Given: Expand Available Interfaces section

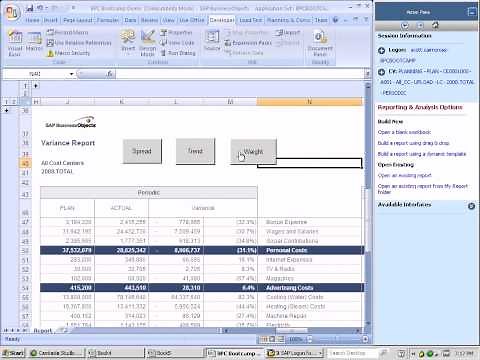Looking at the screenshot, I should [471, 206].
